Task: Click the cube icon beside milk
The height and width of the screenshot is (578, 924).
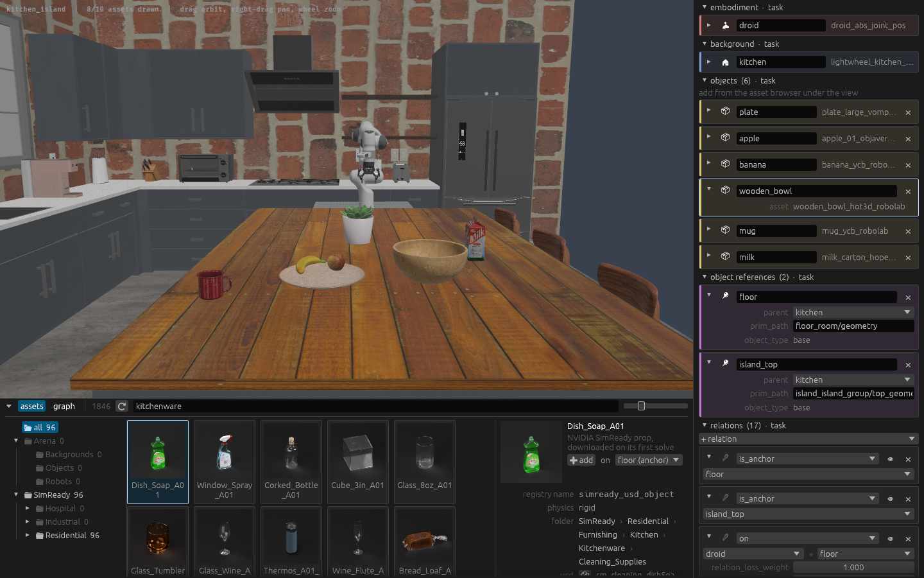Action: tap(725, 256)
